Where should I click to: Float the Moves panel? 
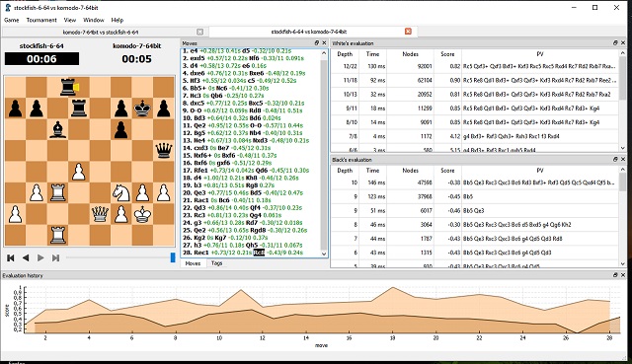(x=317, y=43)
